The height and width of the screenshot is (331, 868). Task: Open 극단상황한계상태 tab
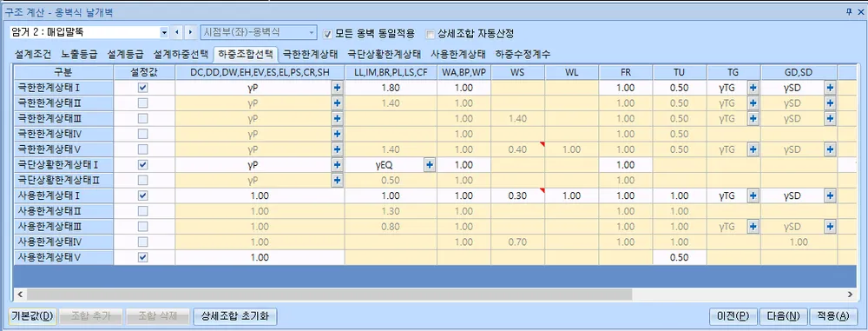pyautogui.click(x=384, y=54)
